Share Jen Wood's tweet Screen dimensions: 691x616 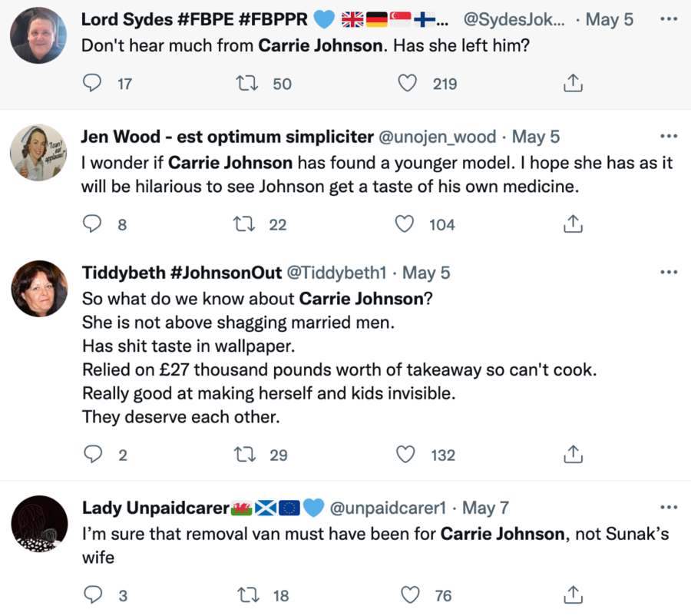coord(573,224)
